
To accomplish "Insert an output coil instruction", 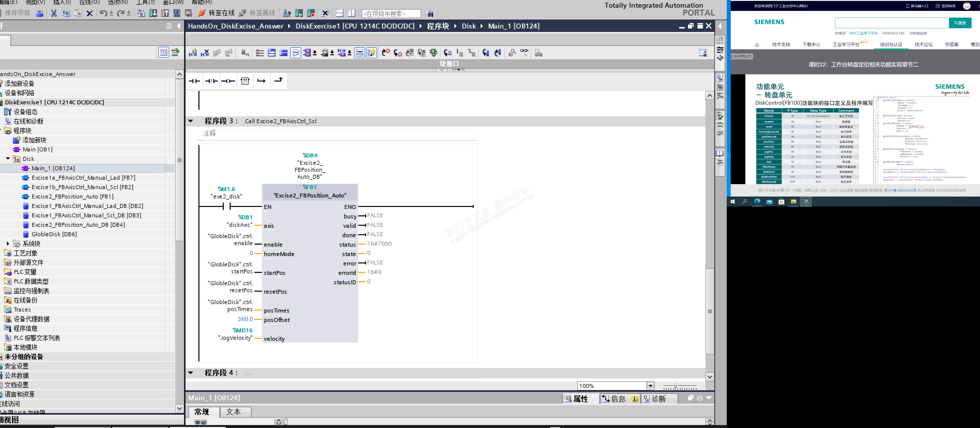I will (x=228, y=81).
